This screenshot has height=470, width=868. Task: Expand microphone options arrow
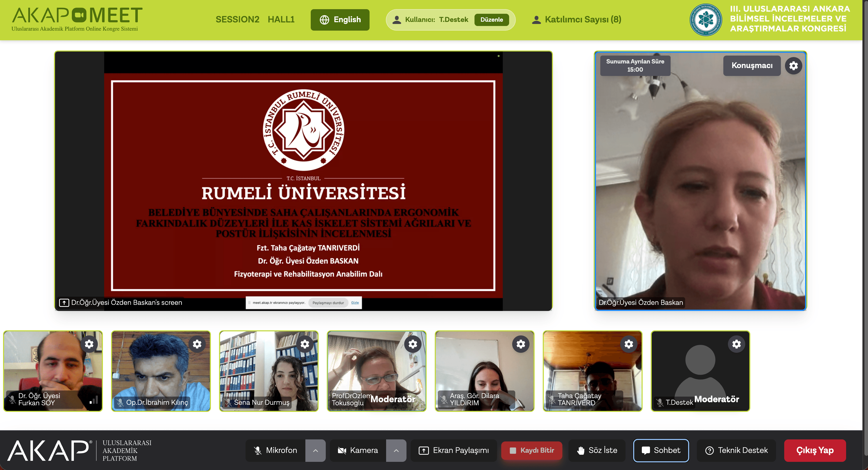[x=315, y=450]
